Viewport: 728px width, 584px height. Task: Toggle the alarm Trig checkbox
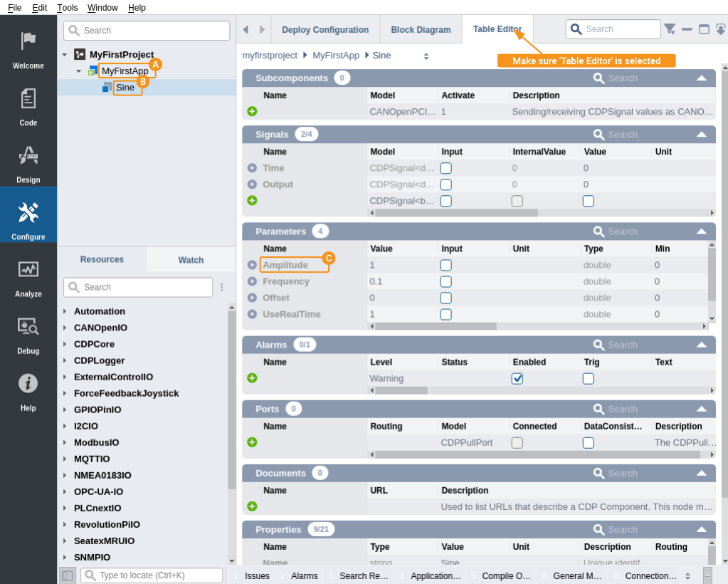[589, 379]
